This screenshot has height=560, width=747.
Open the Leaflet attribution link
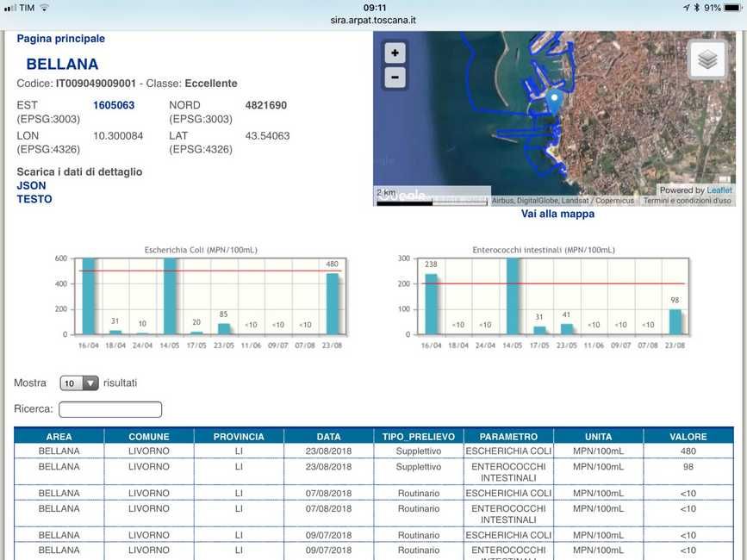pyautogui.click(x=719, y=190)
